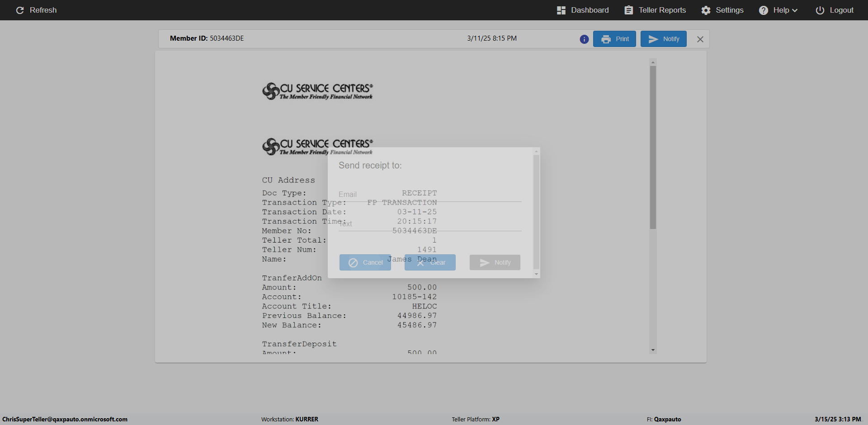868x425 pixels.
Task: Click the receipt scrollbar up arrow
Action: 653,62
